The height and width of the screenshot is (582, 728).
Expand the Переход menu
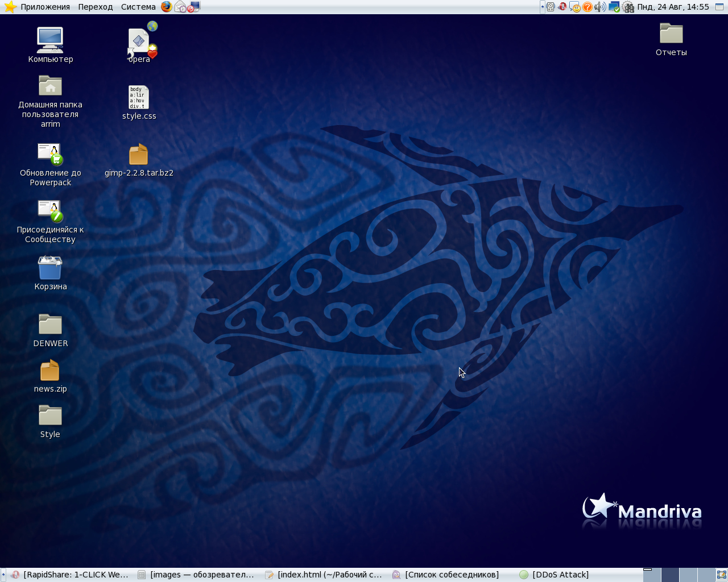click(x=96, y=7)
